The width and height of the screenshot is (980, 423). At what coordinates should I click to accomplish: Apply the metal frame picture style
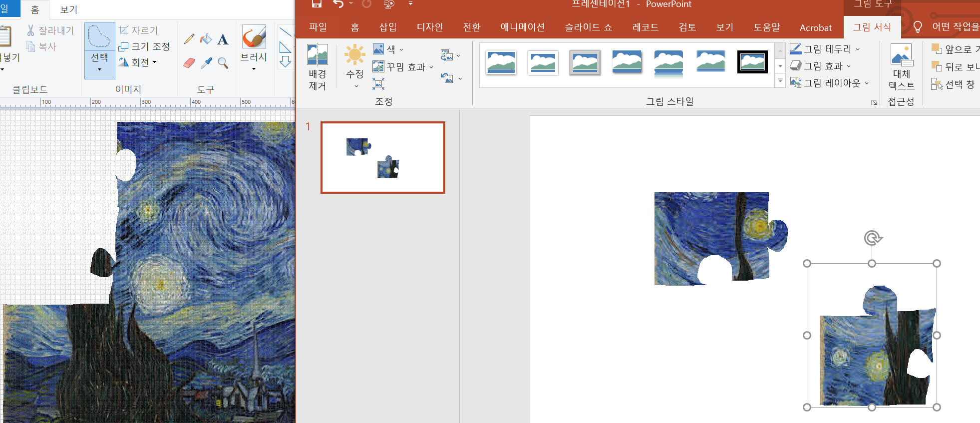coord(585,62)
